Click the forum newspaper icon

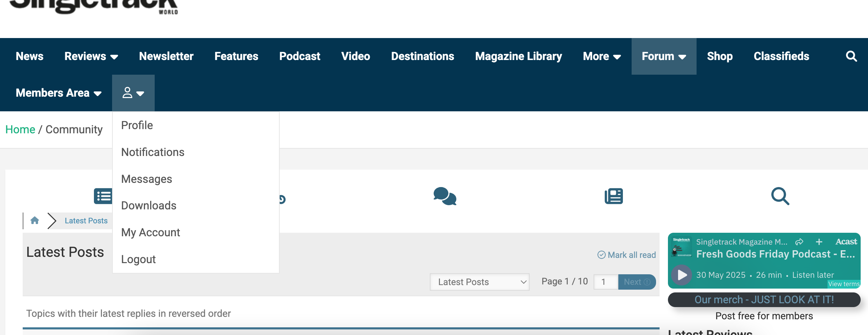coord(613,196)
